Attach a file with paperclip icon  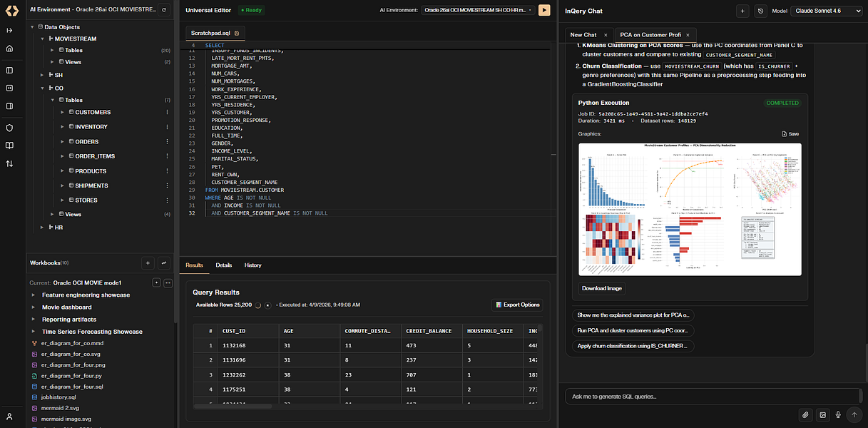805,414
